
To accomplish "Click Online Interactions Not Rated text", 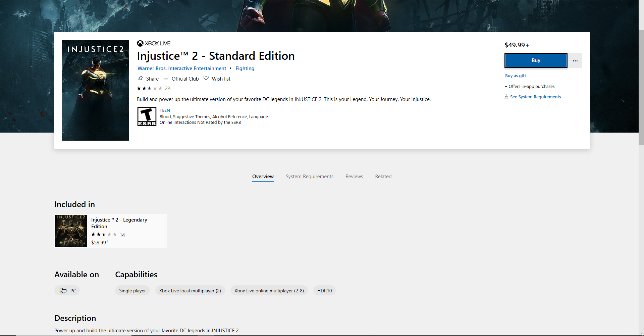I will pos(200,123).
